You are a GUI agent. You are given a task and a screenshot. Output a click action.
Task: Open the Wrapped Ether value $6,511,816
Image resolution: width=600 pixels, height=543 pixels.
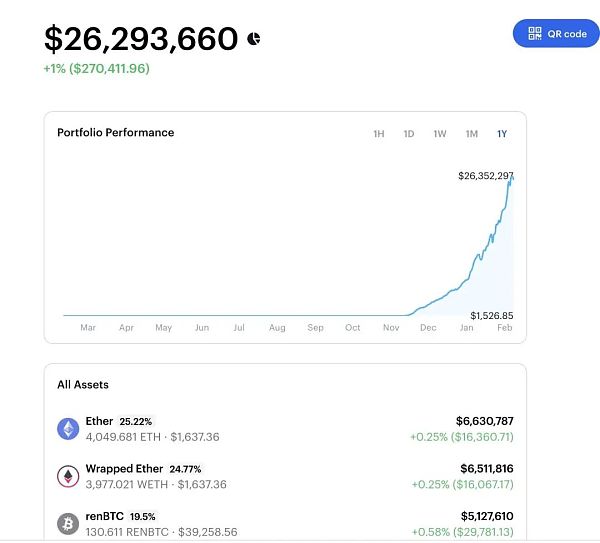[x=486, y=468]
